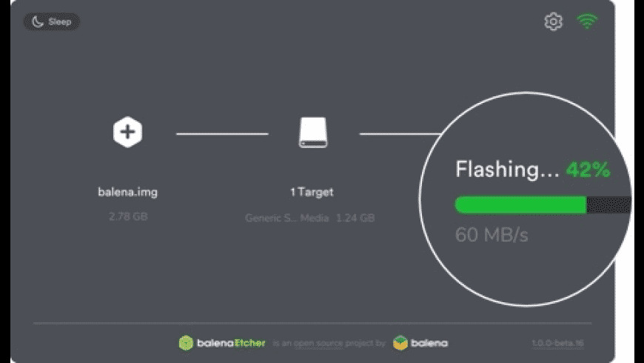Click the 1 Target label

[312, 192]
